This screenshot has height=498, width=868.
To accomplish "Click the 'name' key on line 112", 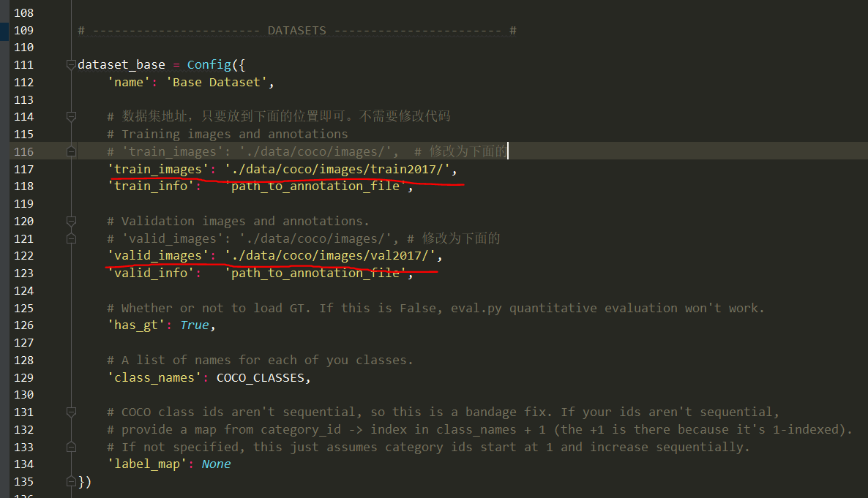I will [128, 83].
